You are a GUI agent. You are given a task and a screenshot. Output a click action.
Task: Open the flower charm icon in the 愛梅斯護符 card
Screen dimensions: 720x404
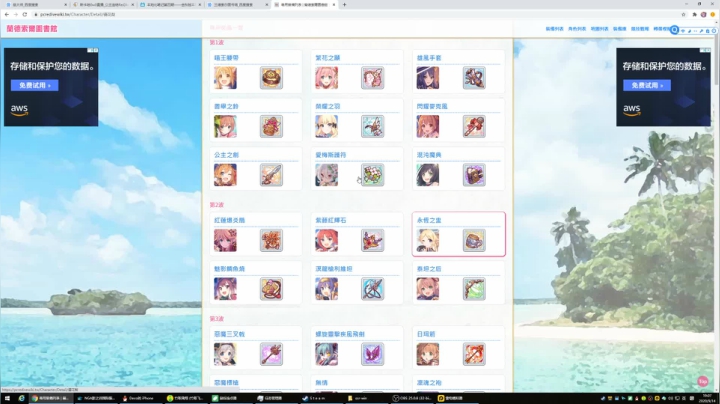point(372,175)
